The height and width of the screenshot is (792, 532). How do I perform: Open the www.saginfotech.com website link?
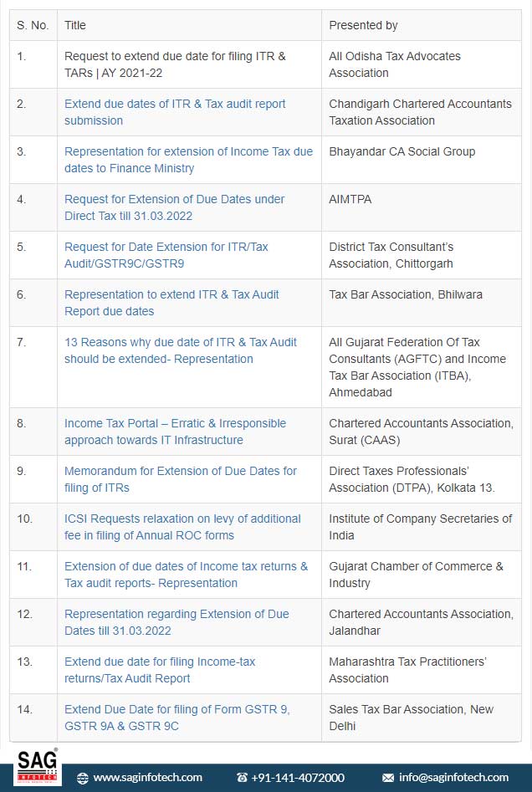coord(147,778)
